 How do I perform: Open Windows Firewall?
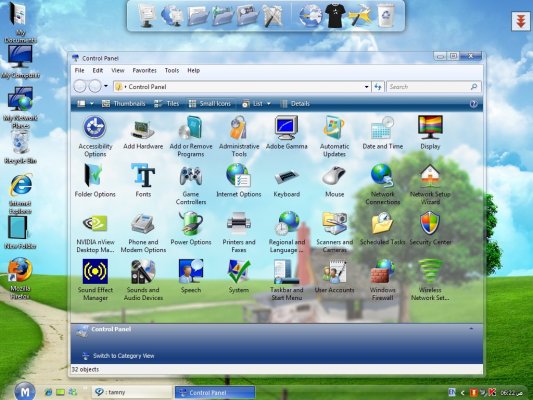pos(382,280)
